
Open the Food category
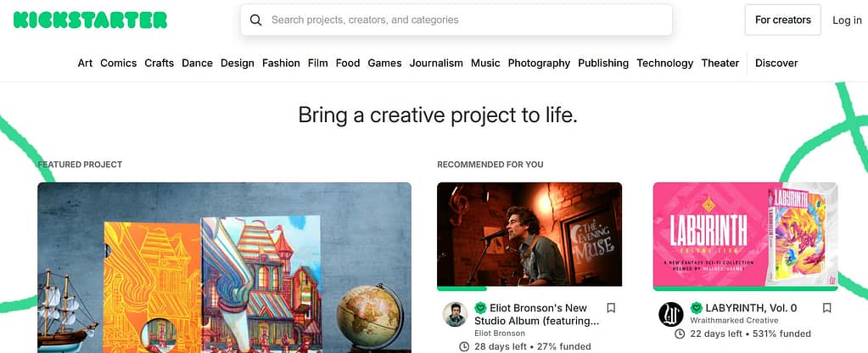(348, 63)
